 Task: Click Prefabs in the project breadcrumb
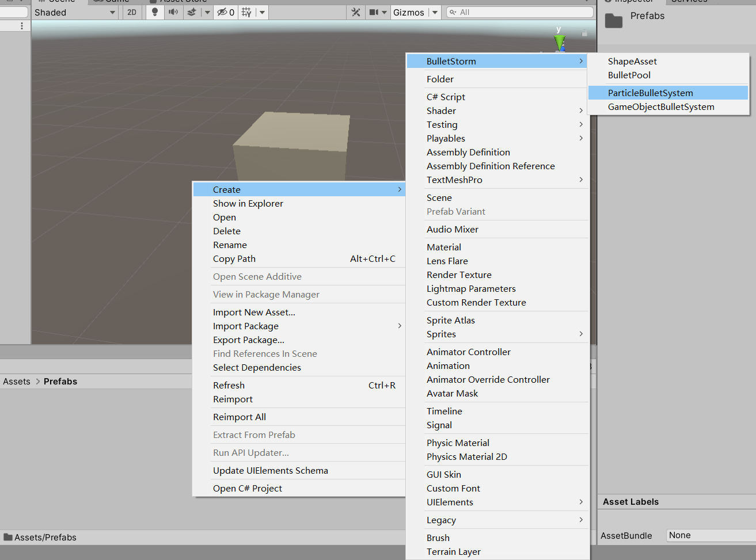pyautogui.click(x=60, y=381)
